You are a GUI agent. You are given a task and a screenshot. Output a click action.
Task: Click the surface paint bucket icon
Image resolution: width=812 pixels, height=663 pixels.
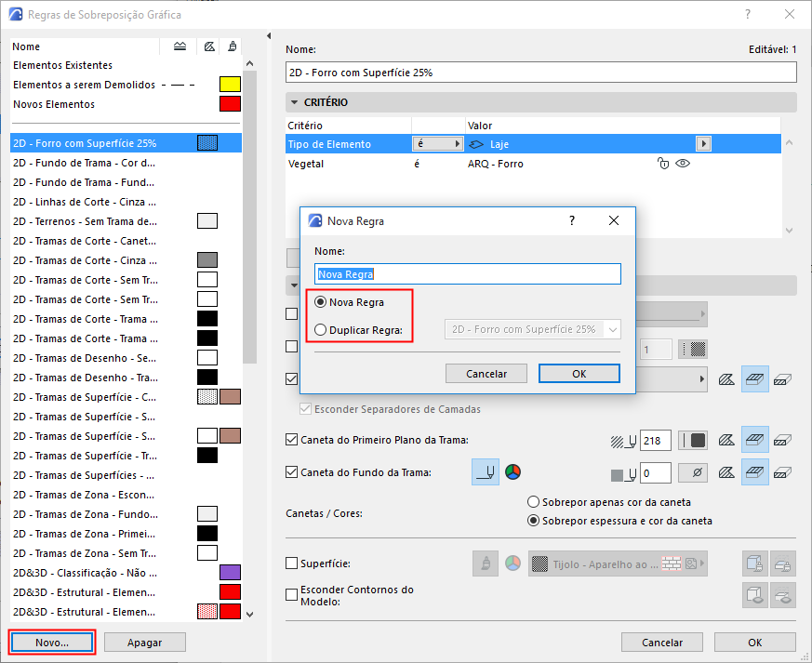(486, 564)
